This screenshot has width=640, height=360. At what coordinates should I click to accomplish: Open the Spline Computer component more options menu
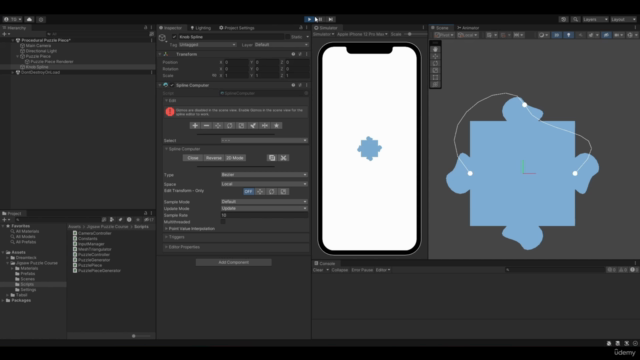pyautogui.click(x=307, y=85)
